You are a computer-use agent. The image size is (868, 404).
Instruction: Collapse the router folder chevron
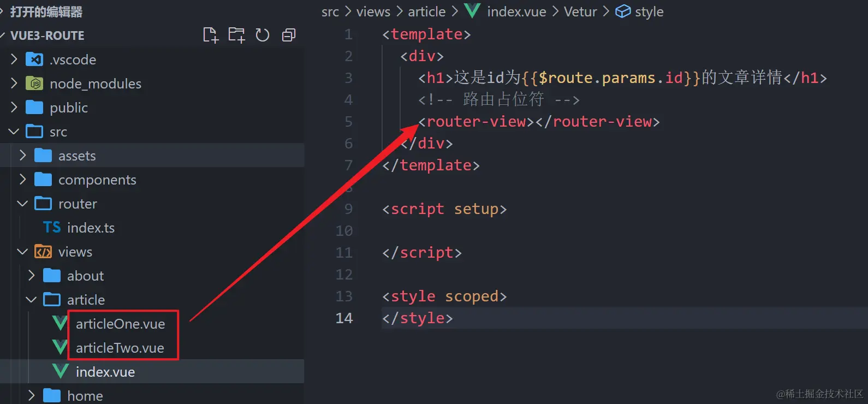coord(23,203)
